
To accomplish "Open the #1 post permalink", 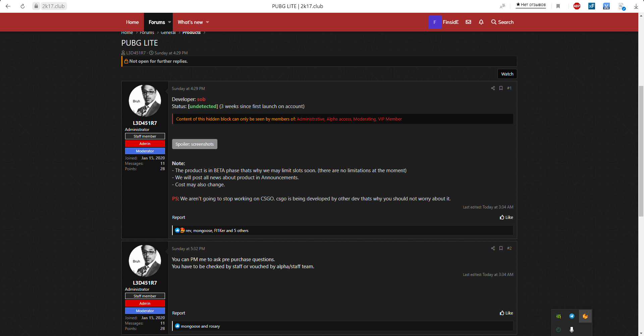I will pos(509,88).
